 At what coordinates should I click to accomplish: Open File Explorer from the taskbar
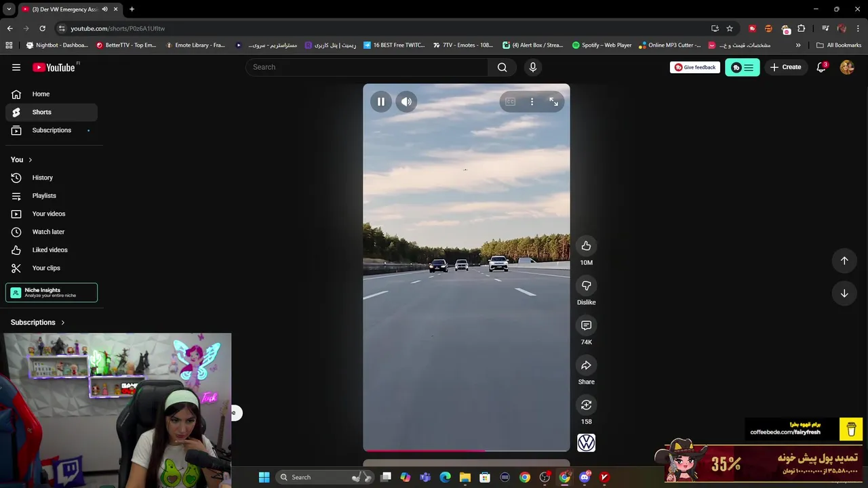click(465, 477)
